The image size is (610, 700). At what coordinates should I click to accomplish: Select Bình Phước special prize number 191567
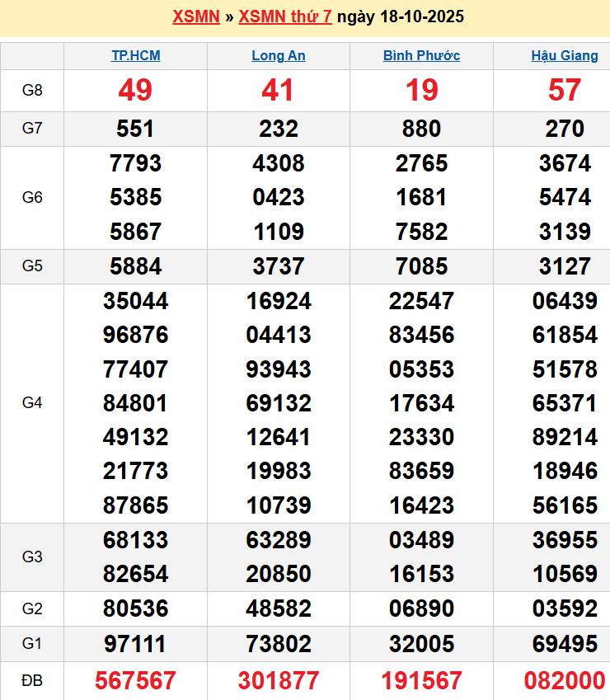(421, 680)
